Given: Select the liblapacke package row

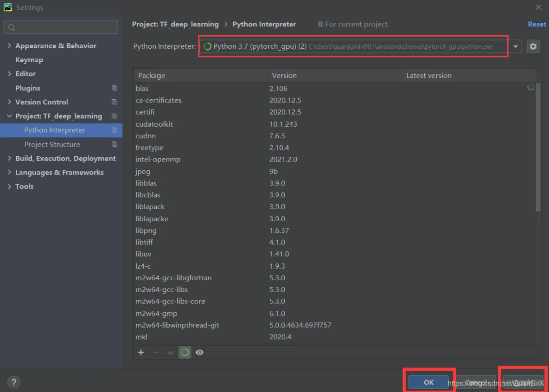Looking at the screenshot, I should pyautogui.click(x=334, y=218).
